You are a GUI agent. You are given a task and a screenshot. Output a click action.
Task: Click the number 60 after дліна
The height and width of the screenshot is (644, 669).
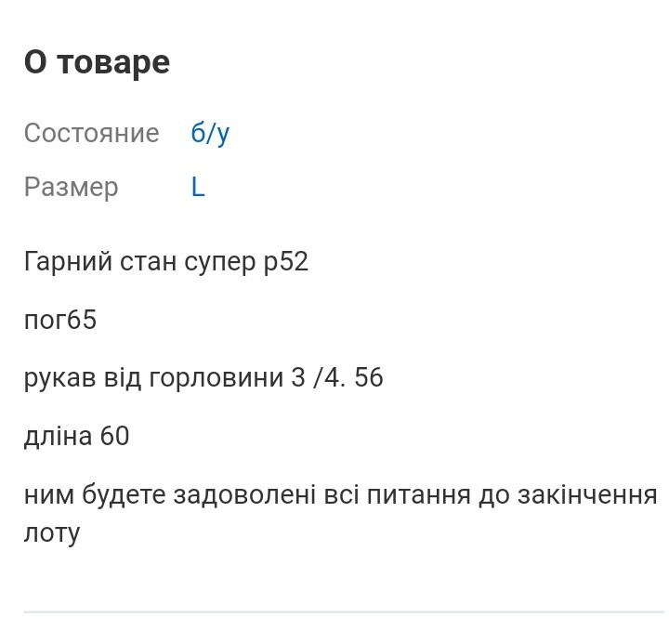114,436
